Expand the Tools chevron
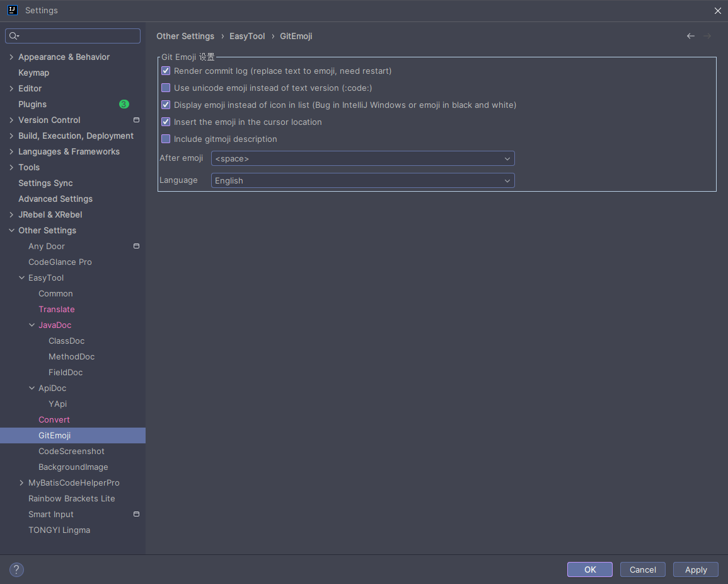 pos(11,167)
